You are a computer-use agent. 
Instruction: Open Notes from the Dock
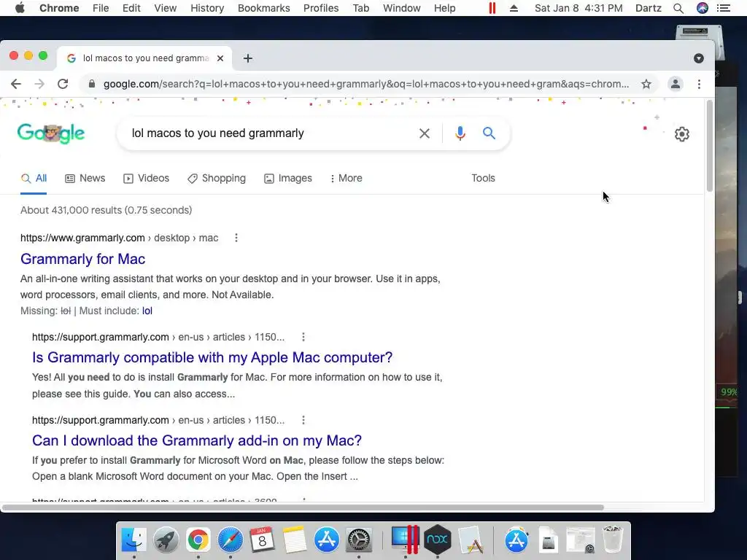coord(294,540)
